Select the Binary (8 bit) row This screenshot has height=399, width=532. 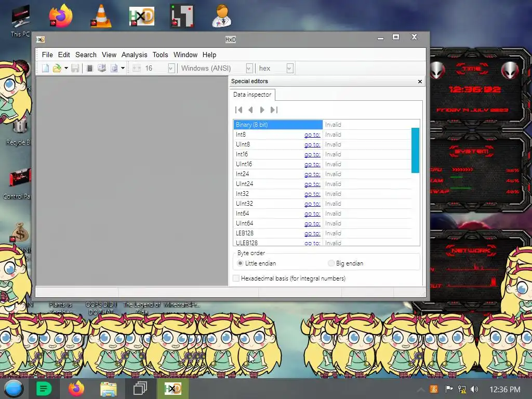coord(277,125)
